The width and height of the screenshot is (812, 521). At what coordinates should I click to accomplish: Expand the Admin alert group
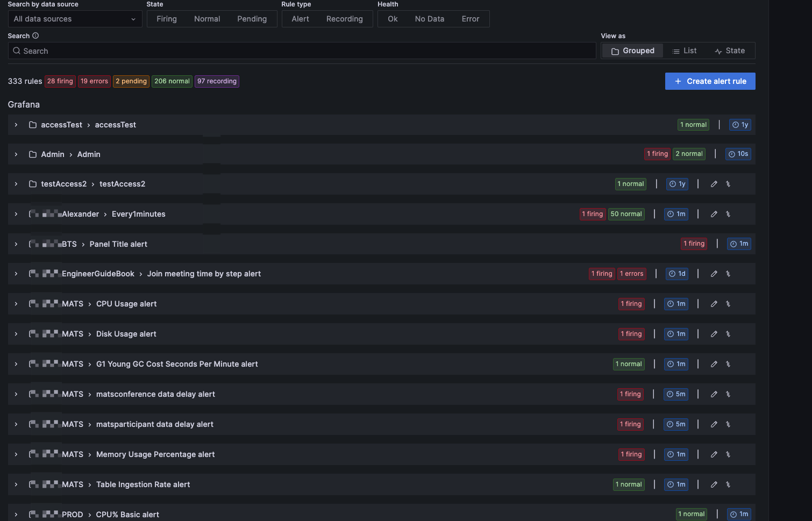coord(16,154)
